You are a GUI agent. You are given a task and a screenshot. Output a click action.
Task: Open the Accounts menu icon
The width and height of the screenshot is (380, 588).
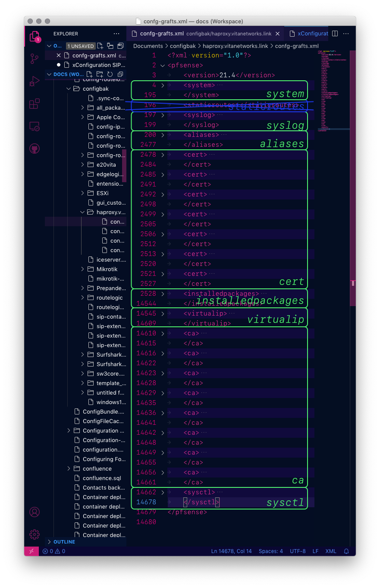(34, 512)
